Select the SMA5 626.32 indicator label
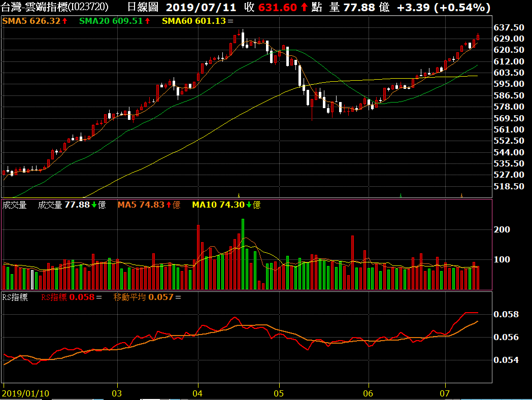The height and width of the screenshot is (400, 532). (31, 21)
